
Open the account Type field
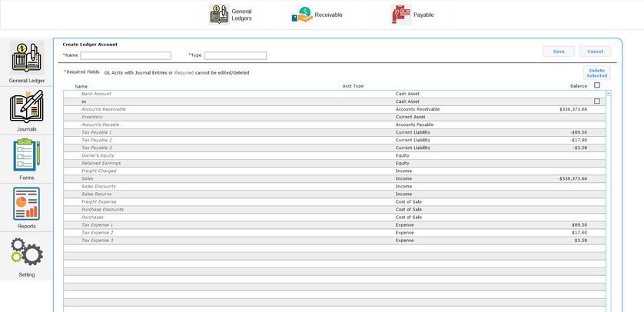235,56
